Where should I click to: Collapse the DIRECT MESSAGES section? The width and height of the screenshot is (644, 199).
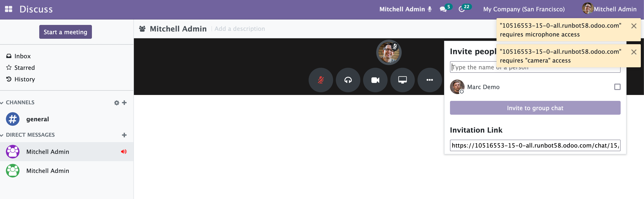[27, 135]
